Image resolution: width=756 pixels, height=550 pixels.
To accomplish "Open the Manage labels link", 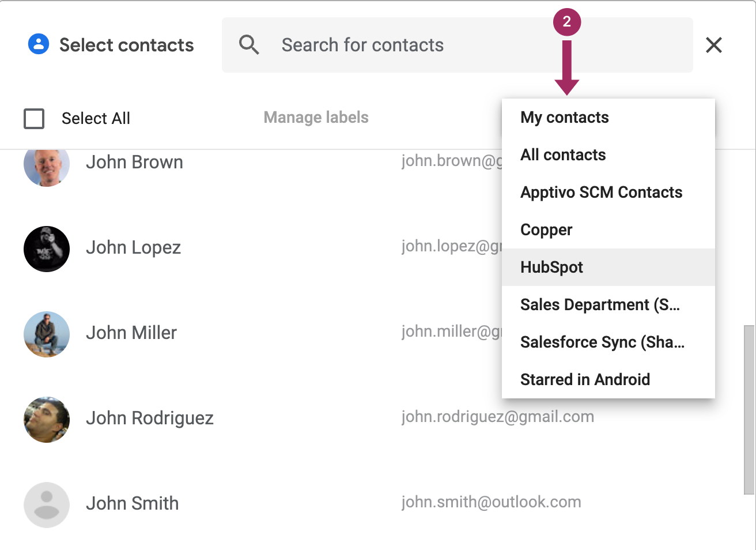I will [316, 118].
